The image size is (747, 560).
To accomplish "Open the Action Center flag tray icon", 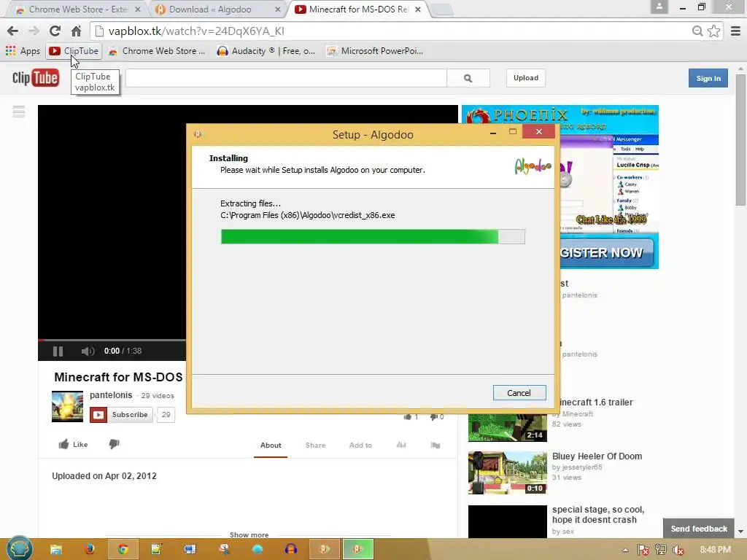I will coord(643,550).
